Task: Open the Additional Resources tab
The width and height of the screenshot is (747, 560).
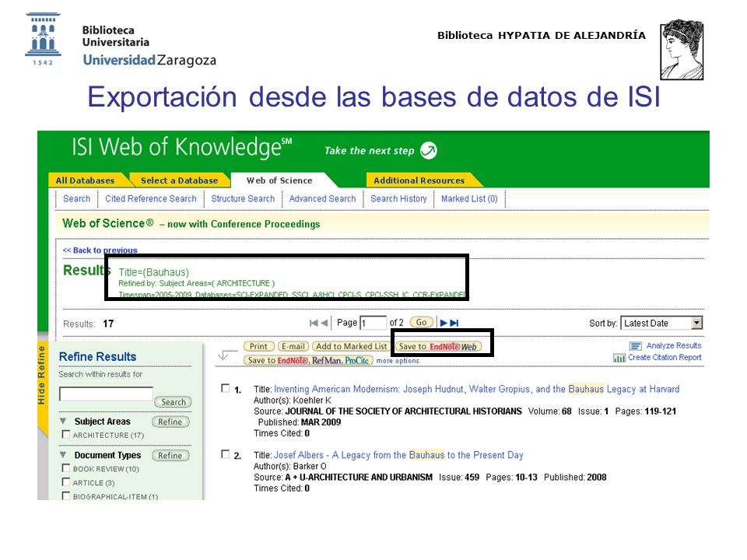Action: pos(419,180)
